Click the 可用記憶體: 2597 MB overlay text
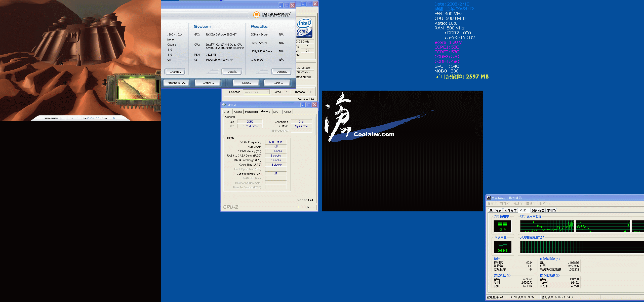Viewport: 644px width, 302px height. pyautogui.click(x=462, y=77)
